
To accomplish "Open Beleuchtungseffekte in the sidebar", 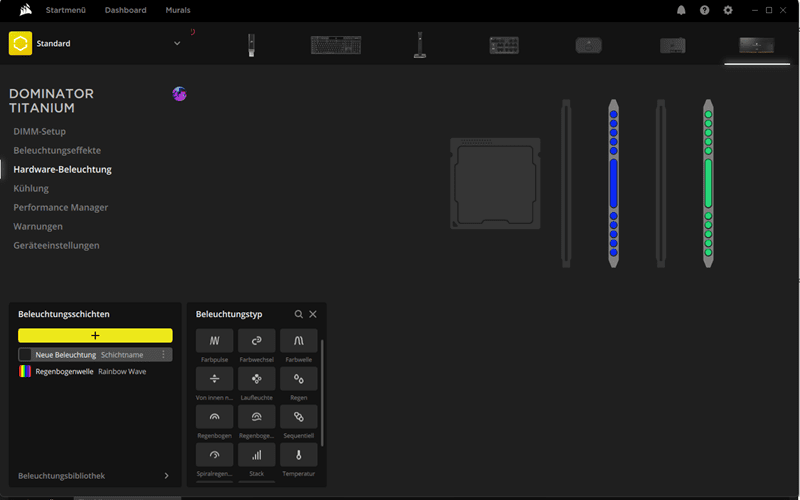I will [x=57, y=151].
